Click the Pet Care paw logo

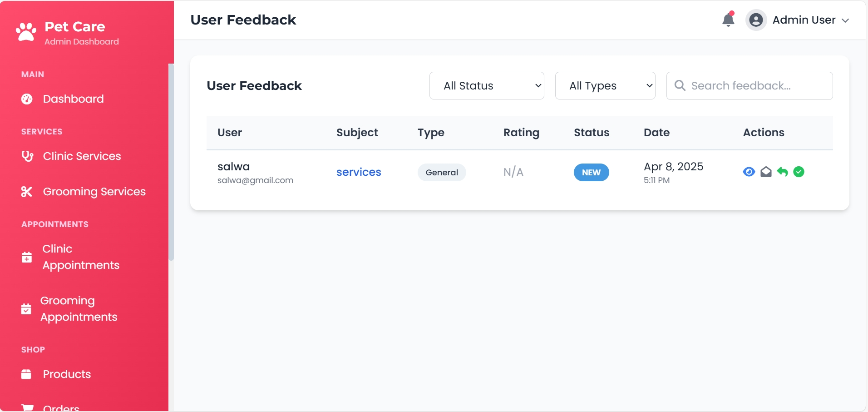click(x=26, y=32)
